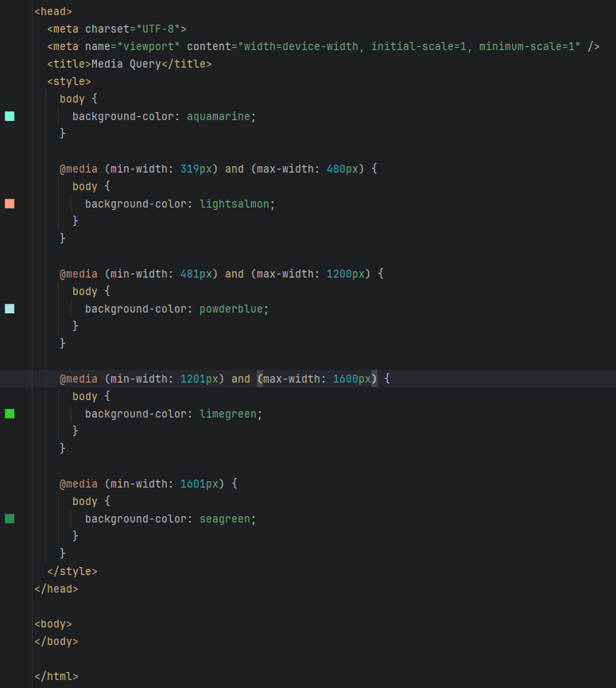Click the "UTF-8" charset attribute value
The width and height of the screenshot is (616, 688).
158,29
